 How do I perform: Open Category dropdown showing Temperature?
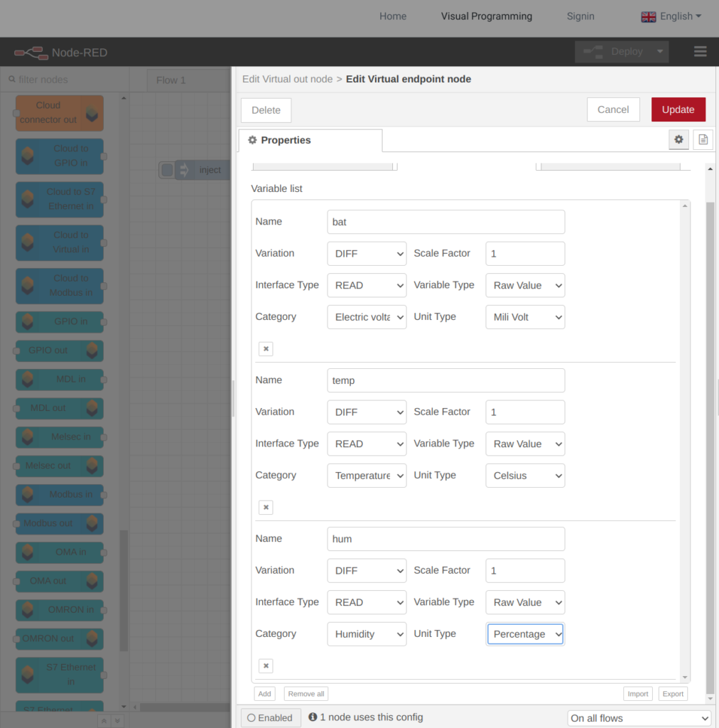[367, 476]
